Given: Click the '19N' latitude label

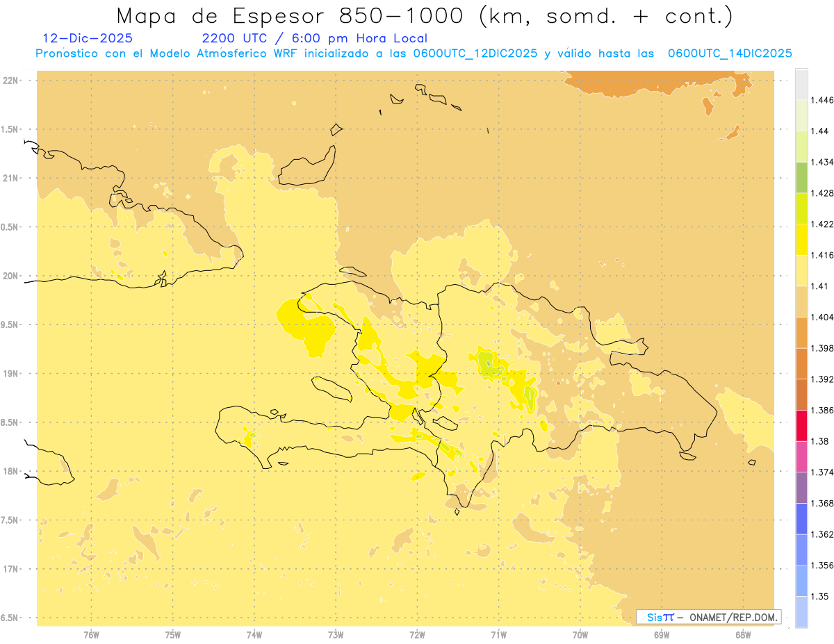Looking at the screenshot, I should pos(12,374).
